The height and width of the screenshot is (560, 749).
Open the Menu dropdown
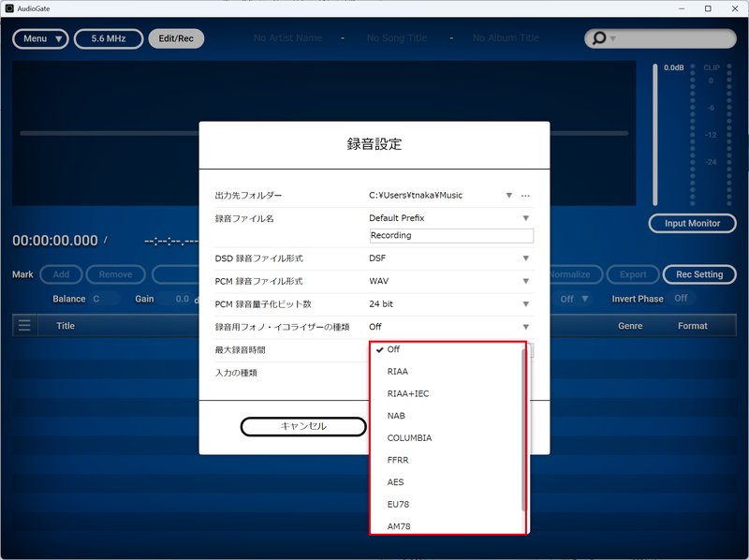(x=40, y=38)
